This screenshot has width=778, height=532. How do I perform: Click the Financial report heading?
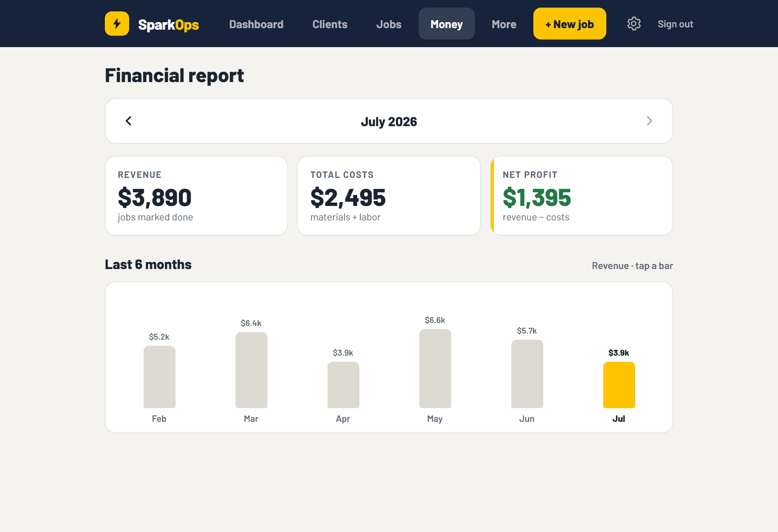pyautogui.click(x=174, y=75)
